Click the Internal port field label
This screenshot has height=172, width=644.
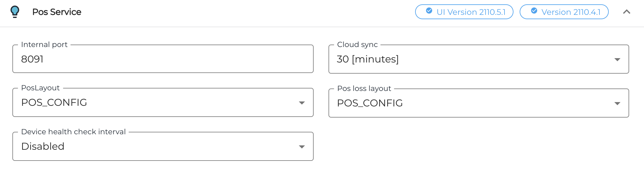tap(44, 45)
